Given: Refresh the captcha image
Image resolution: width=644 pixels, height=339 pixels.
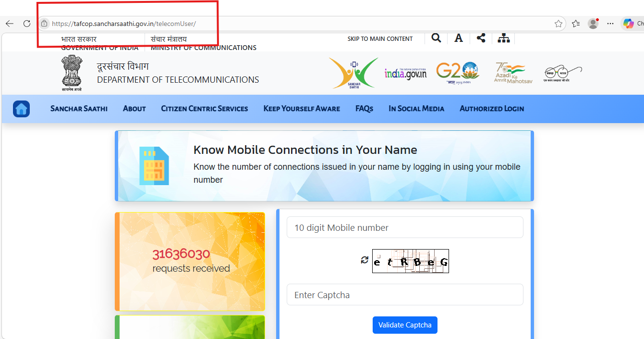Looking at the screenshot, I should [x=365, y=259].
